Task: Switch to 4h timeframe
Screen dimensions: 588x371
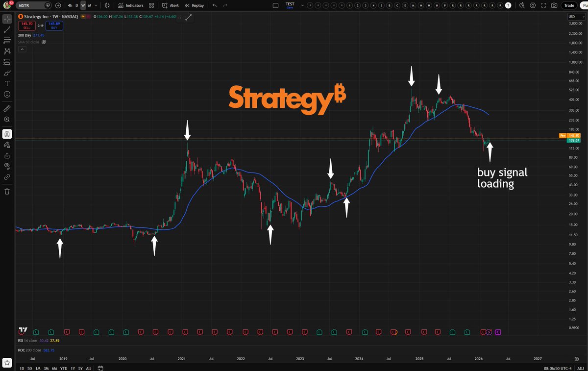Action: (x=70, y=5)
